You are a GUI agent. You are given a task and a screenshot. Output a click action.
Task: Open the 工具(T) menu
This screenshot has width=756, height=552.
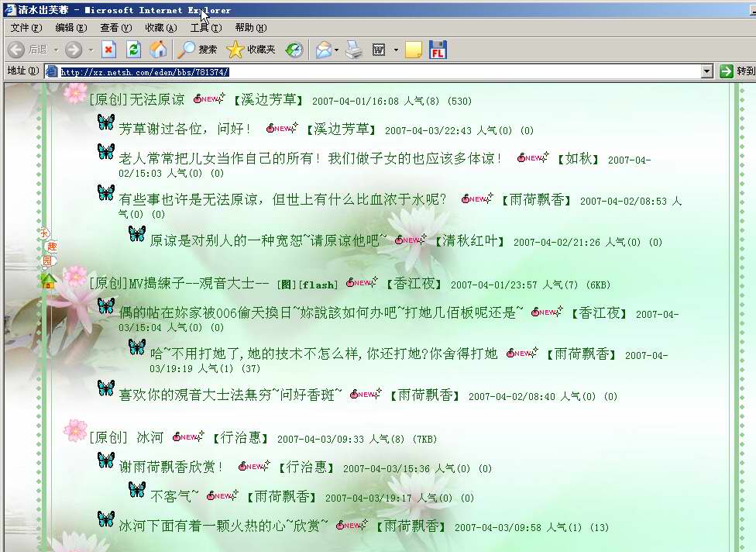pyautogui.click(x=206, y=27)
